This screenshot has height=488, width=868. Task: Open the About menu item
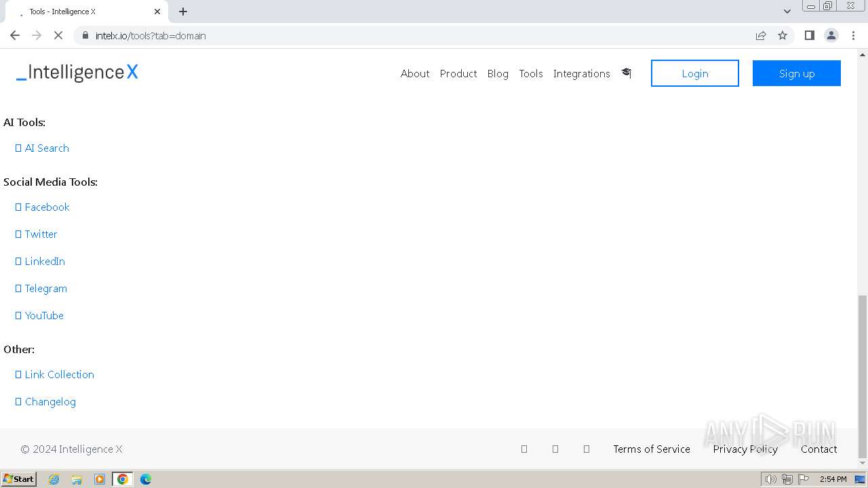point(415,73)
